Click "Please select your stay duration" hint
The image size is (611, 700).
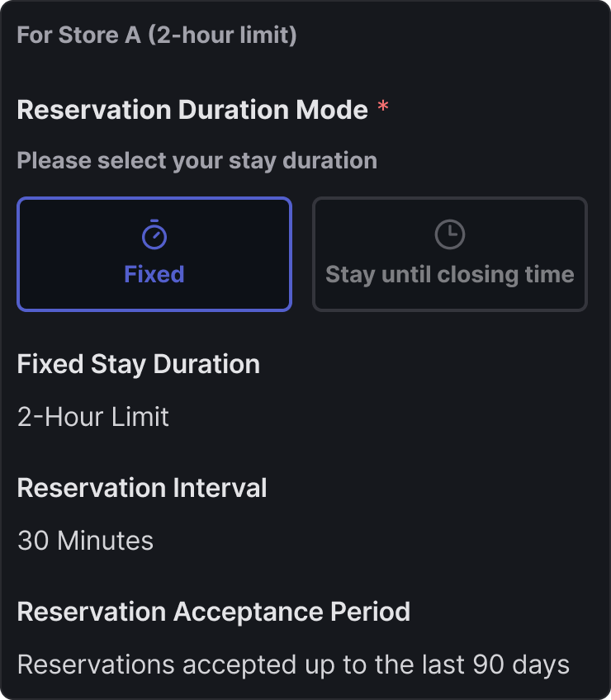197,160
